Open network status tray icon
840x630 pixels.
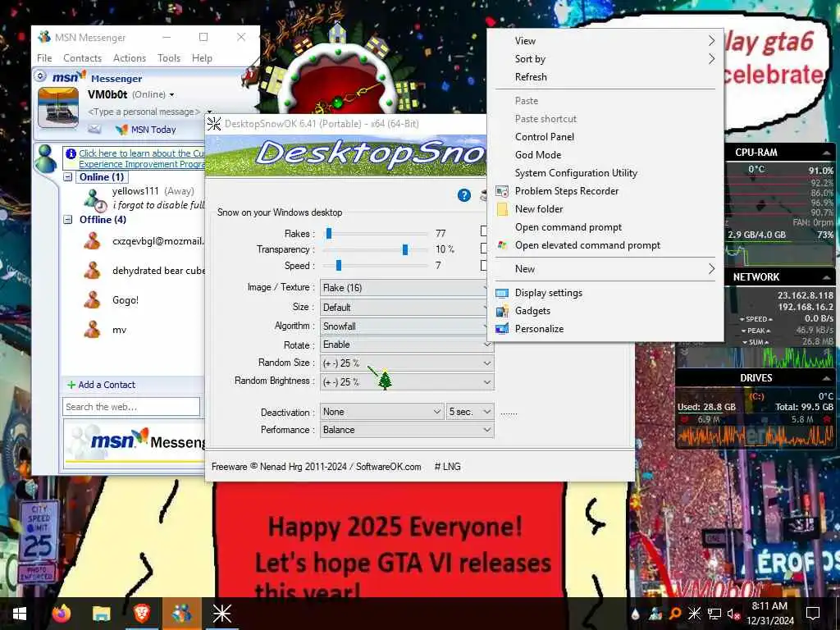[x=714, y=614]
